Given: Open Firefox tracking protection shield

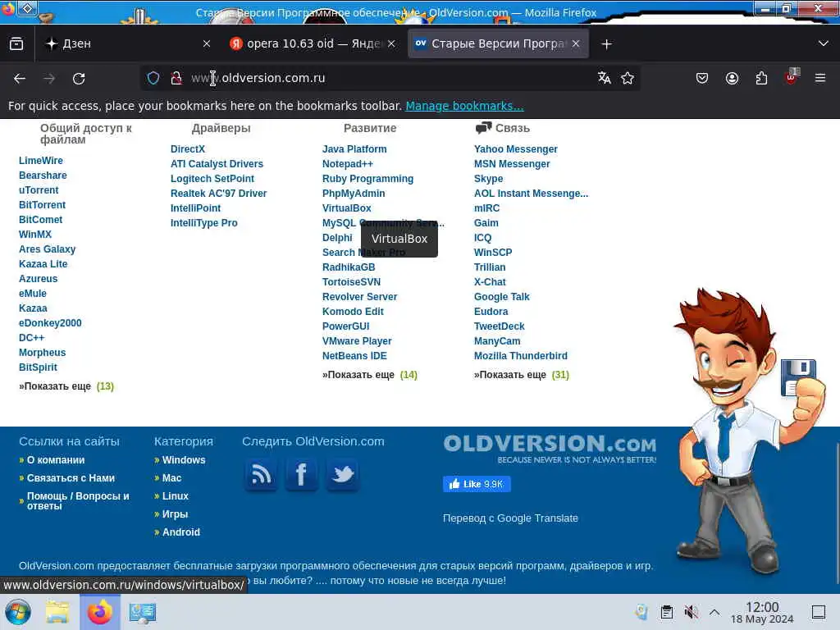Looking at the screenshot, I should (153, 78).
